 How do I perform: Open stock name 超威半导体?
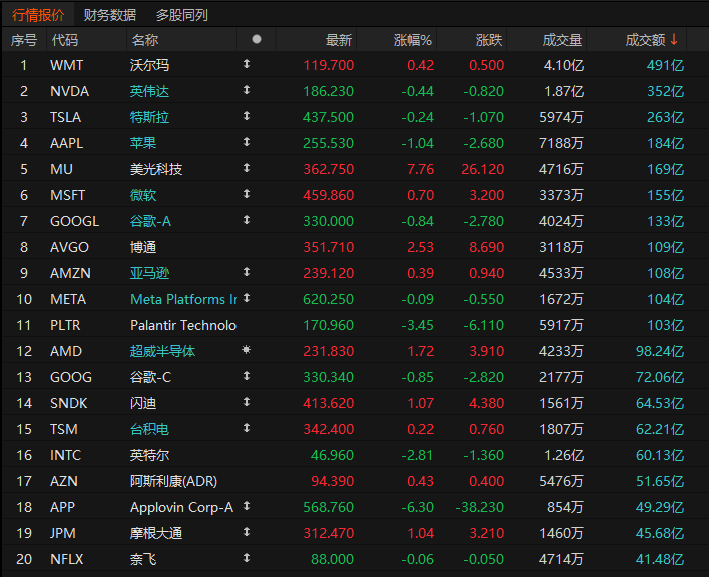(x=162, y=351)
